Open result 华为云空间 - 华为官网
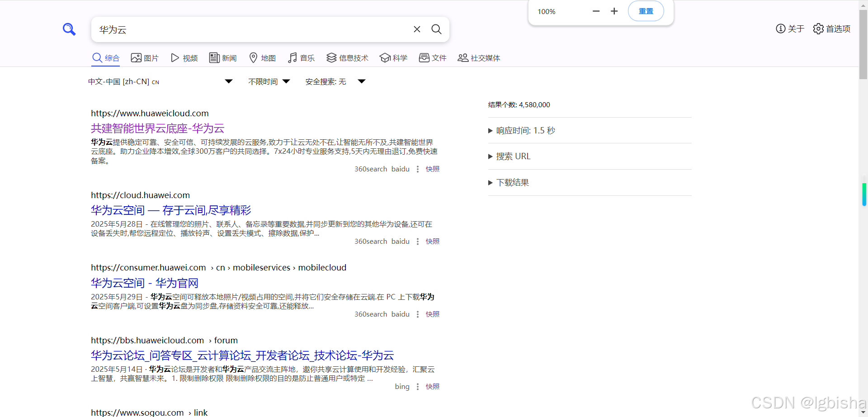 (145, 283)
